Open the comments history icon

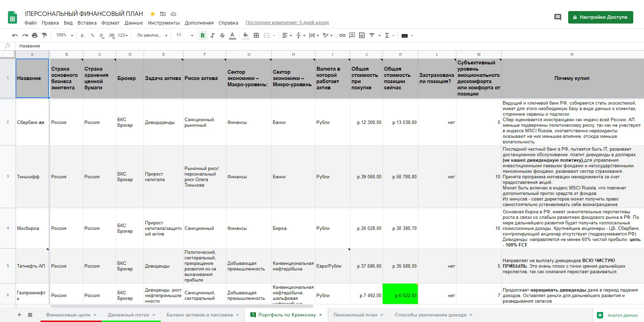point(557,17)
